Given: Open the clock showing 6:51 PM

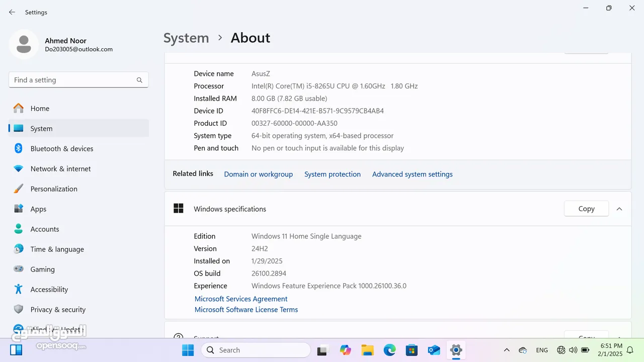Looking at the screenshot, I should 610,350.
